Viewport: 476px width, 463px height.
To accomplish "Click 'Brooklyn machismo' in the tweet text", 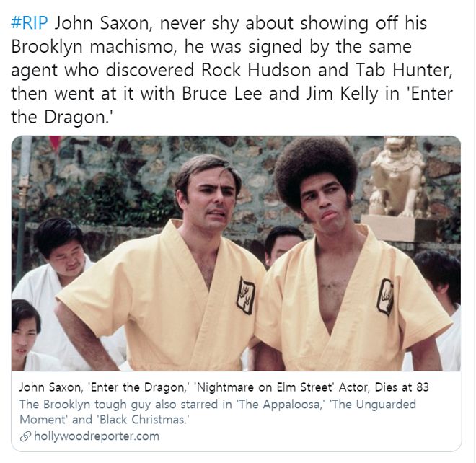I will point(94,47).
